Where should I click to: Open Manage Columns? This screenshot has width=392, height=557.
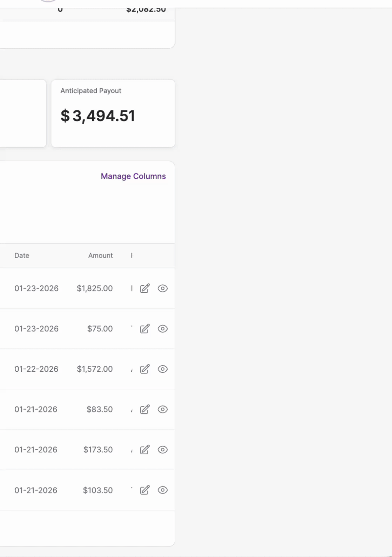tap(133, 176)
